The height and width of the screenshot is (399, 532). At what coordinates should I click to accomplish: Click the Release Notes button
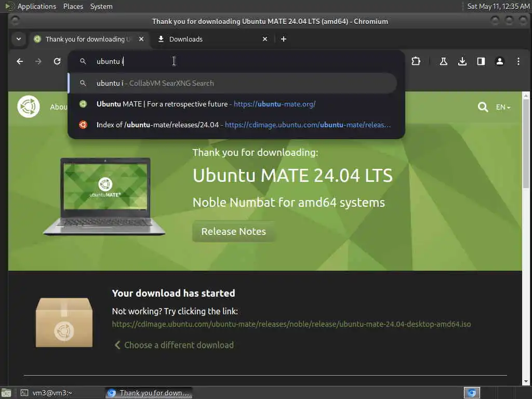[233, 231]
